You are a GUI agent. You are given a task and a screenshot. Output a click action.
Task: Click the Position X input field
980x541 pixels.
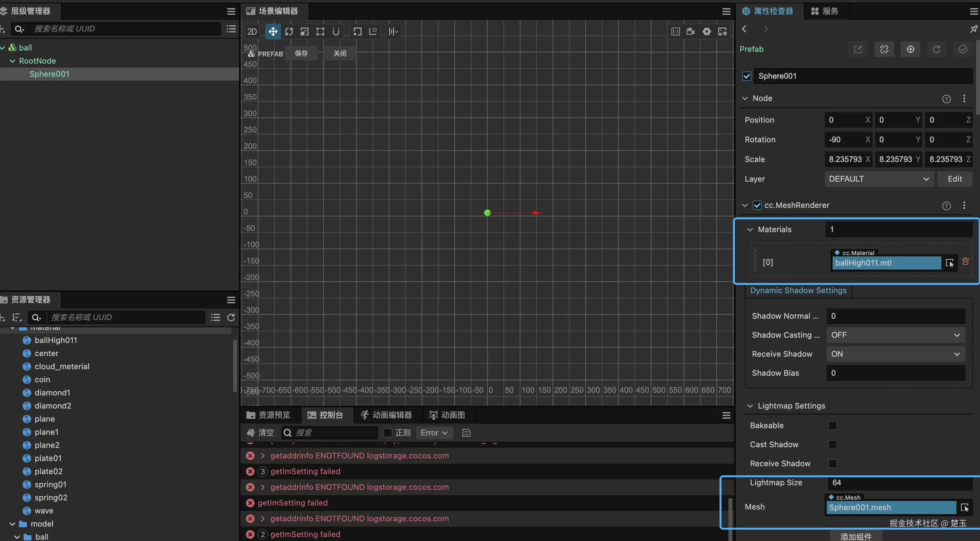point(845,120)
